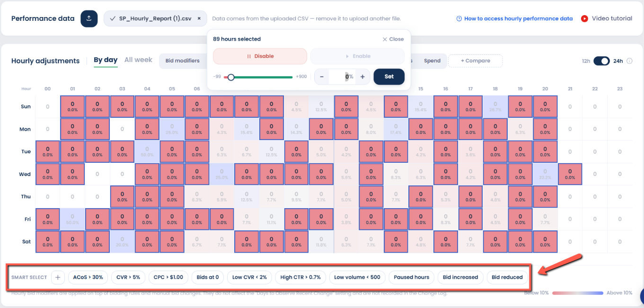Screen dimensions: 644x308
Task: Click the Set button
Action: [x=389, y=77]
